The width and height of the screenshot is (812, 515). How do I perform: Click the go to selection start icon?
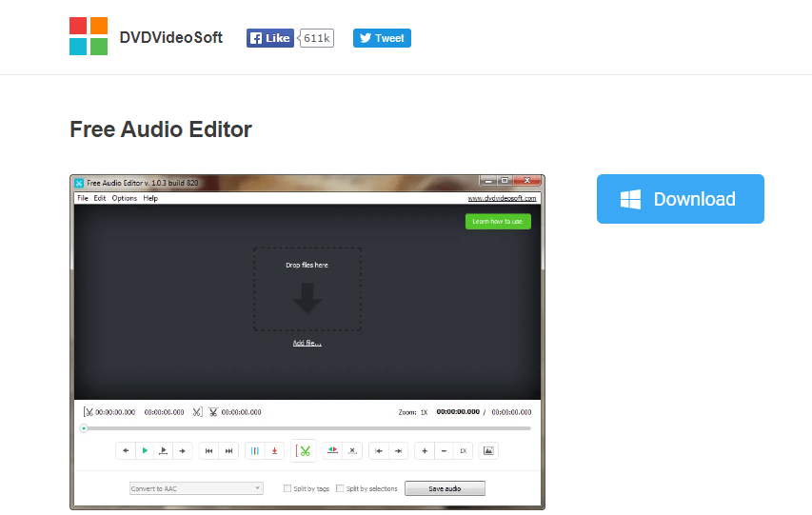pos(379,451)
